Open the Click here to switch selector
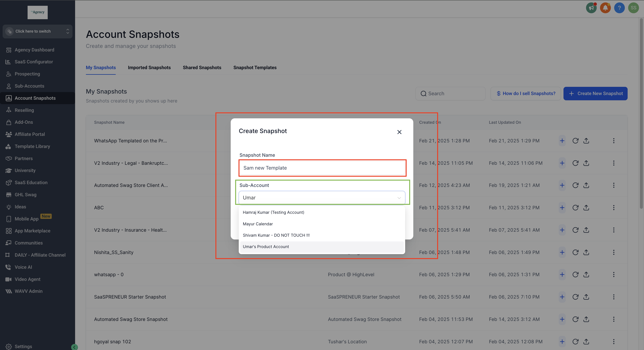 pos(37,31)
